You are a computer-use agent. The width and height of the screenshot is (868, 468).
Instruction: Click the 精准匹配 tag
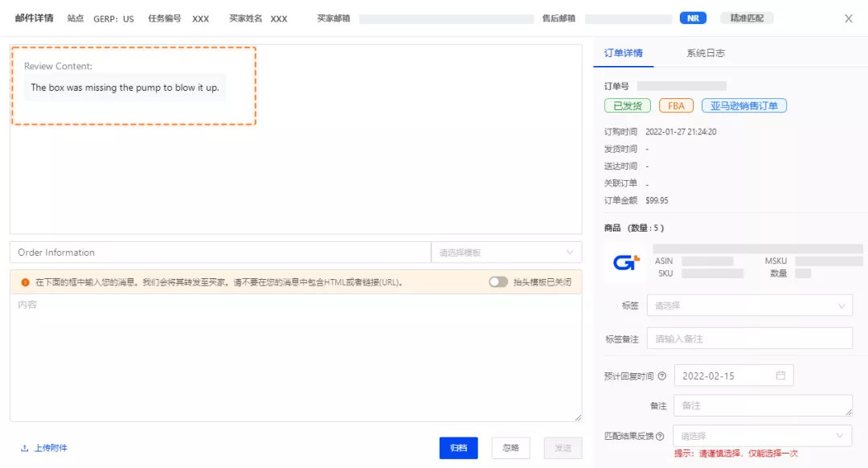point(747,18)
